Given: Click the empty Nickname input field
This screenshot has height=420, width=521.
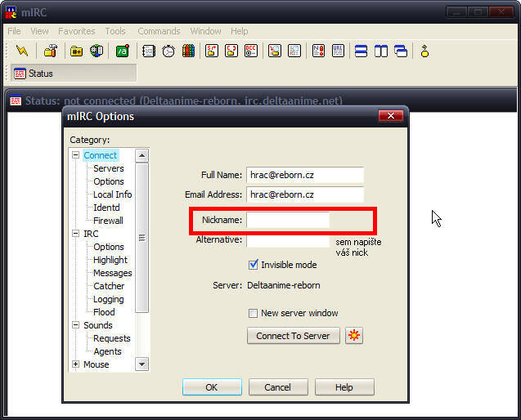Looking at the screenshot, I should 288,220.
